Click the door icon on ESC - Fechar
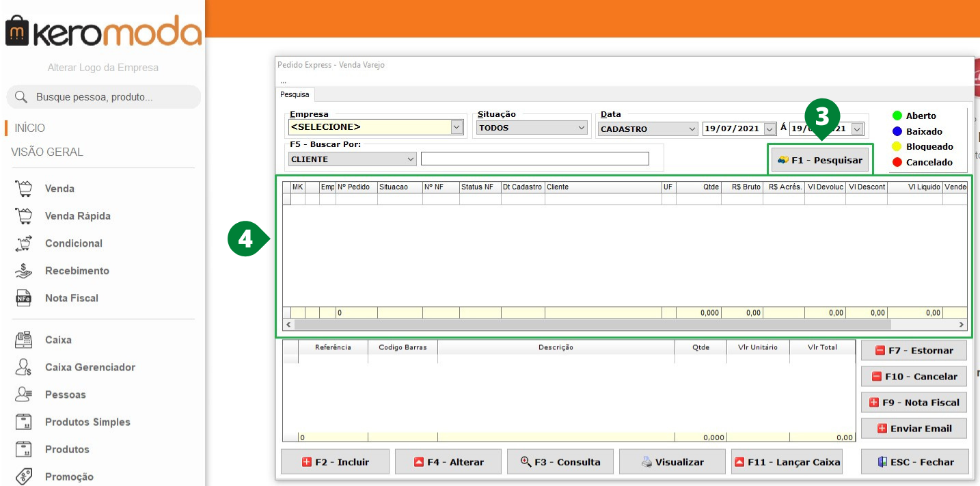 point(882,462)
